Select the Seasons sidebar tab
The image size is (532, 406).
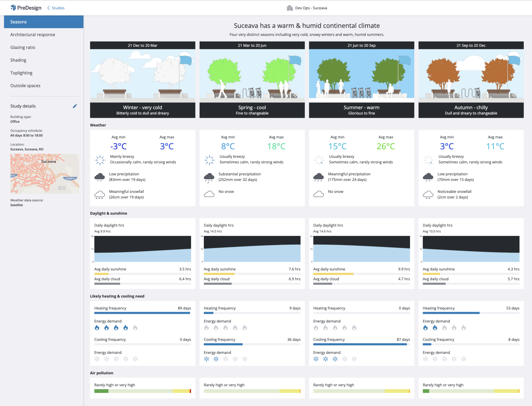click(x=44, y=22)
